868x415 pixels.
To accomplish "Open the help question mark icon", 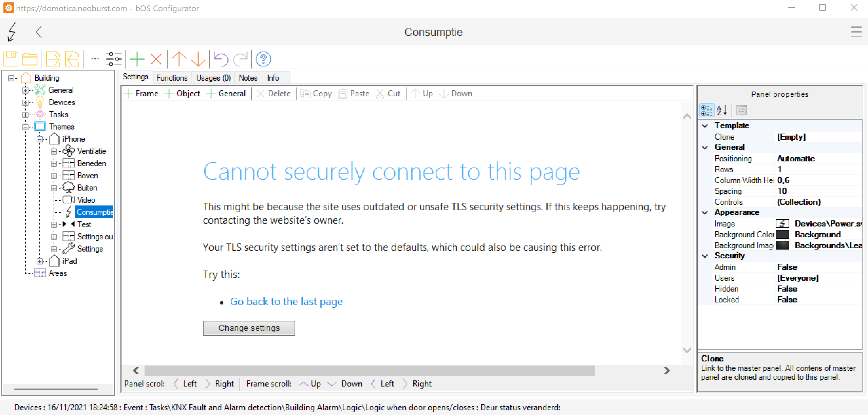I will tap(263, 59).
